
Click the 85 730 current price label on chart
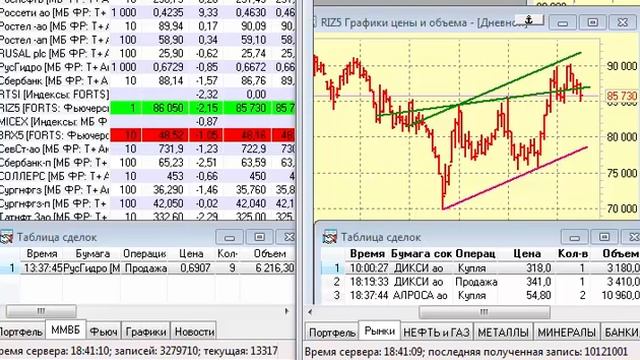(621, 96)
